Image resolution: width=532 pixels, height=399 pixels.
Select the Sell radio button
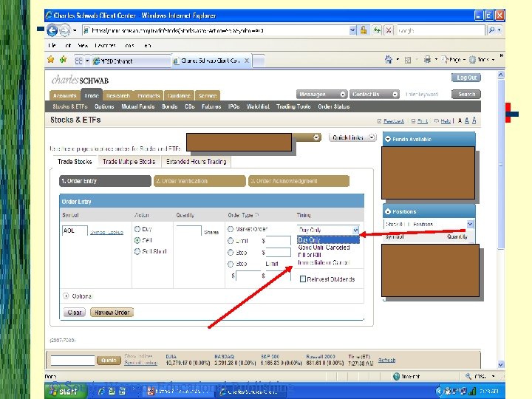137,240
